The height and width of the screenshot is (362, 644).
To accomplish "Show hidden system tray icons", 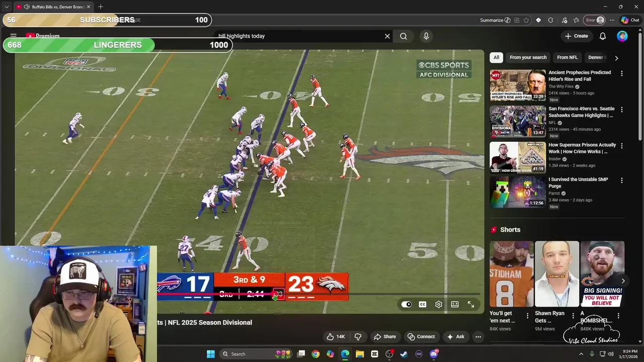I will coord(581,354).
